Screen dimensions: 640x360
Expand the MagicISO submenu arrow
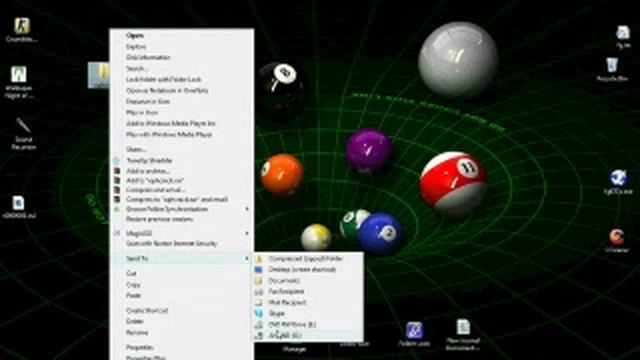coord(247,233)
